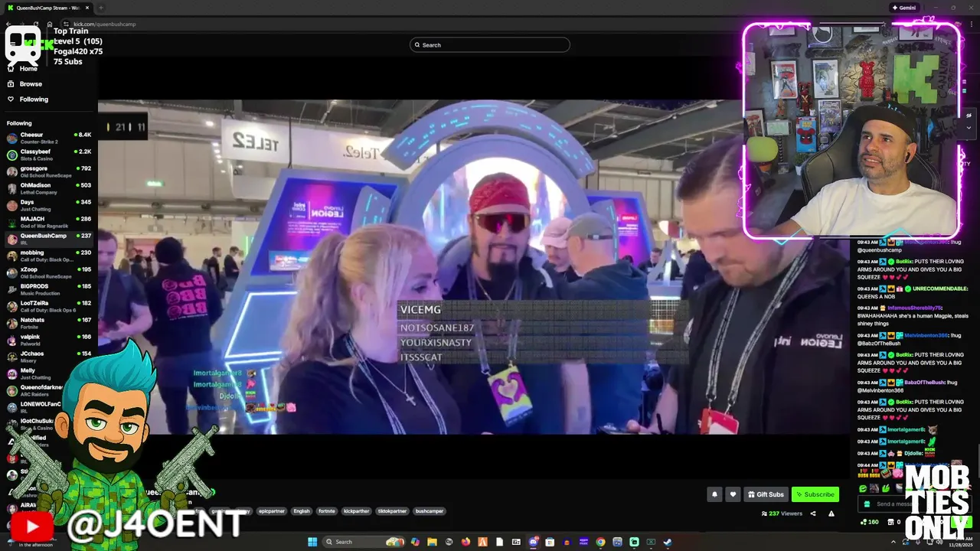Image resolution: width=980 pixels, height=551 pixels.
Task: Click Classybeef's avatar in sidebar
Action: (11, 155)
